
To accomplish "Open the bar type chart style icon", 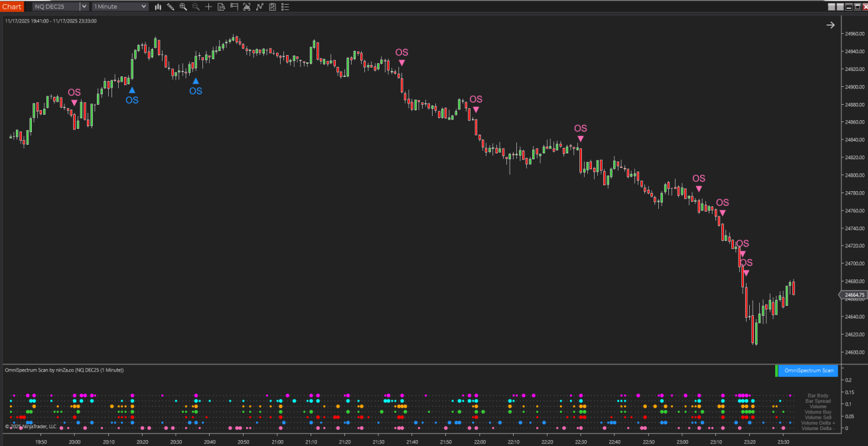I will [158, 7].
